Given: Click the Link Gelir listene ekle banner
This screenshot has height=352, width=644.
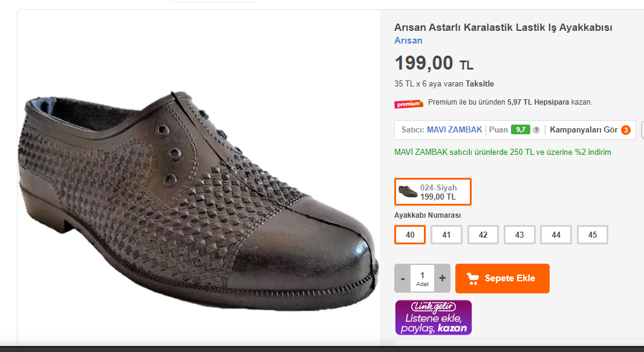Looking at the screenshot, I should coord(433,318).
